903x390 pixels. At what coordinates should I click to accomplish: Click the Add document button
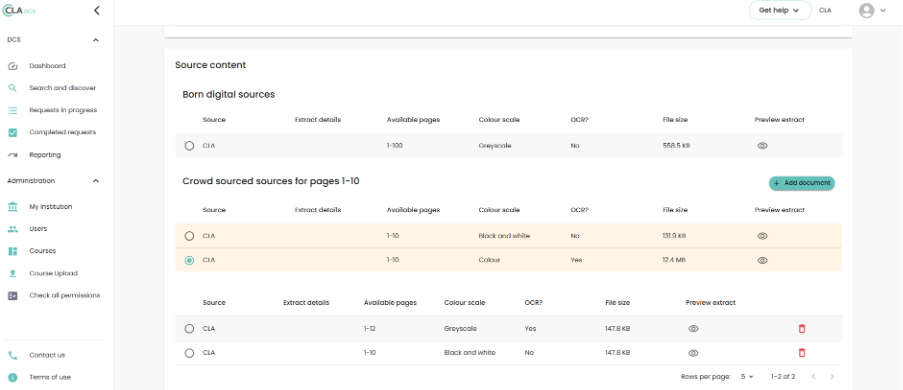(x=802, y=183)
